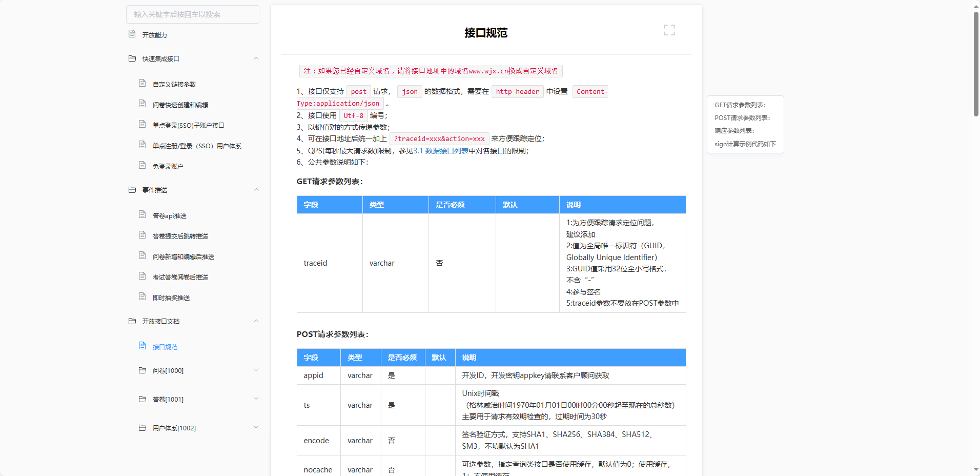Image resolution: width=980 pixels, height=476 pixels.
Task: Expand the 答卷[1001] section
Action: [256, 398]
